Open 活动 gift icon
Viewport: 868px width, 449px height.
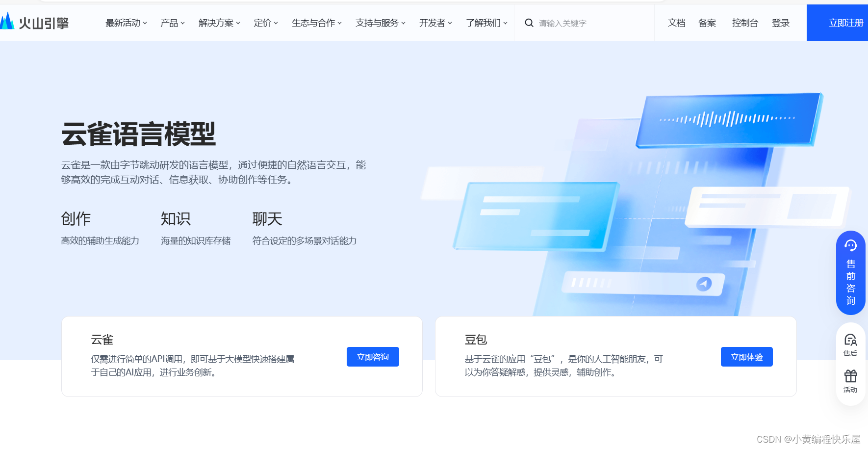point(850,382)
